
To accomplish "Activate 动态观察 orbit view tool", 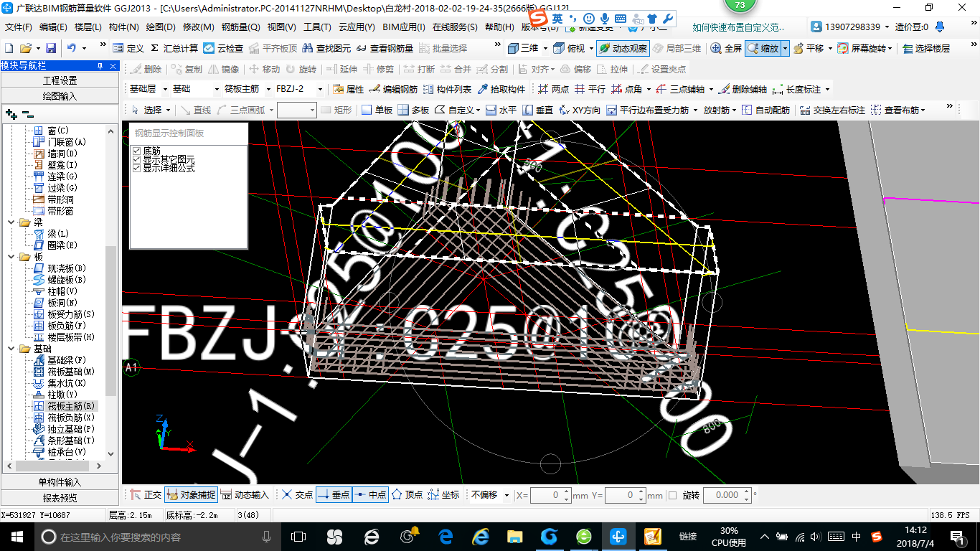I will pyautogui.click(x=623, y=48).
